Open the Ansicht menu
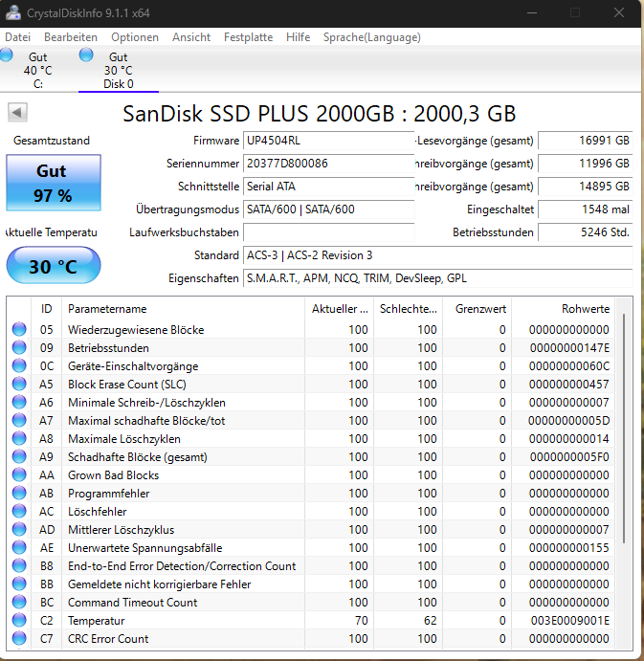Screen dimensions: 644x661 191,37
